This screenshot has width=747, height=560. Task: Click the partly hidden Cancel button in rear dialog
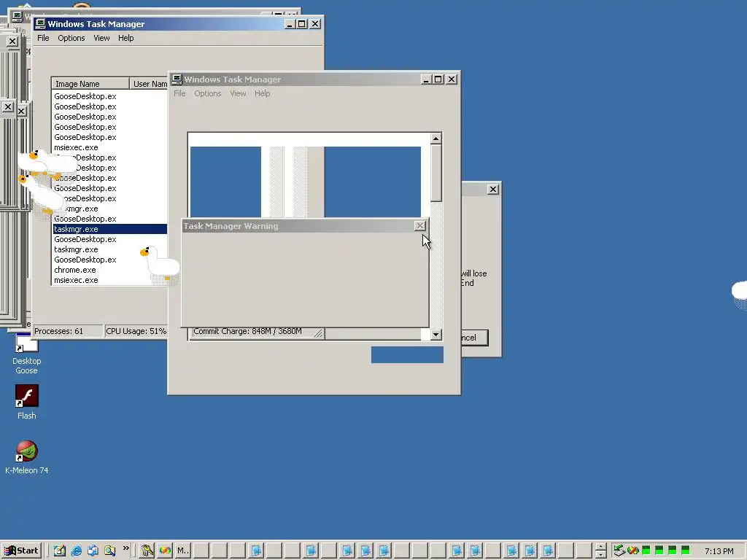(x=474, y=338)
